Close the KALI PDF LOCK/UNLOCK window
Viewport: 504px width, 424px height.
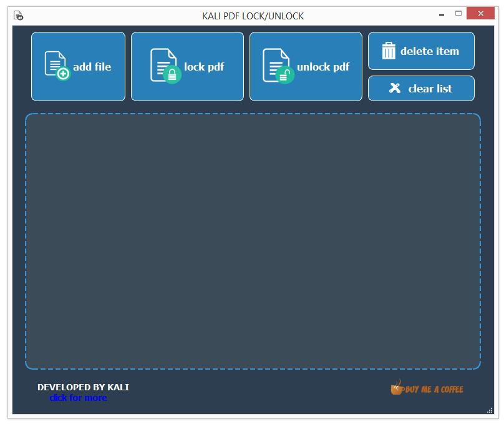(480, 14)
